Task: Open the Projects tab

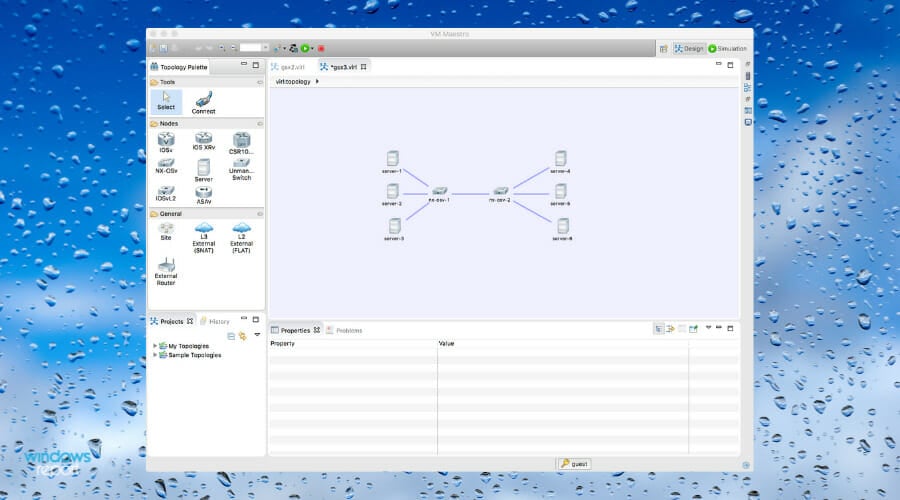Action: [171, 321]
